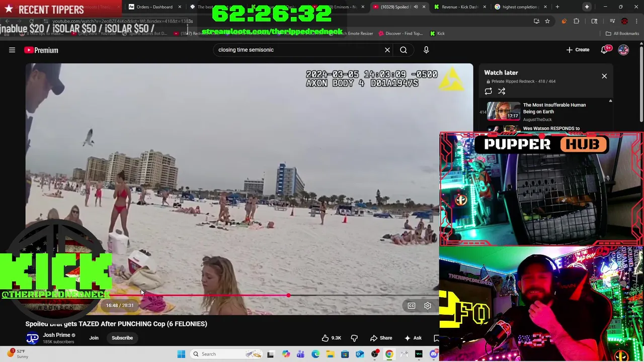This screenshot has height=362, width=644.
Task: Open weather widget showing 52°F Sunny
Action: [x=18, y=354]
